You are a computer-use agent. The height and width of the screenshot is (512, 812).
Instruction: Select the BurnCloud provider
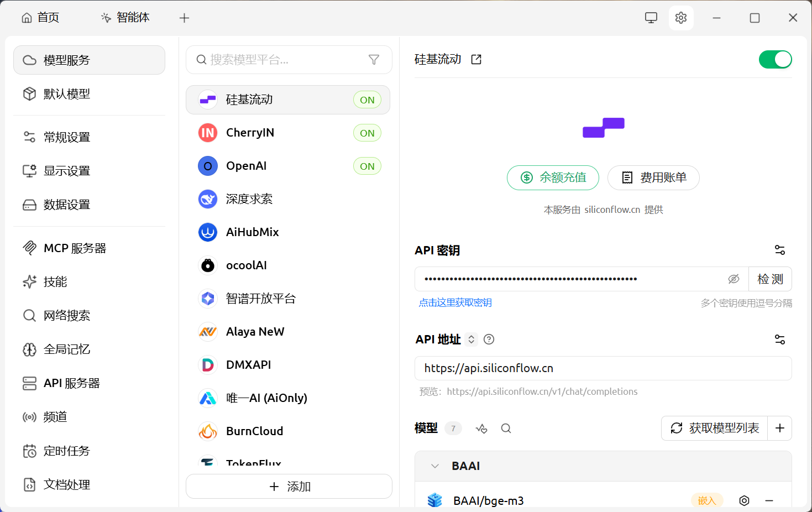[x=288, y=431]
